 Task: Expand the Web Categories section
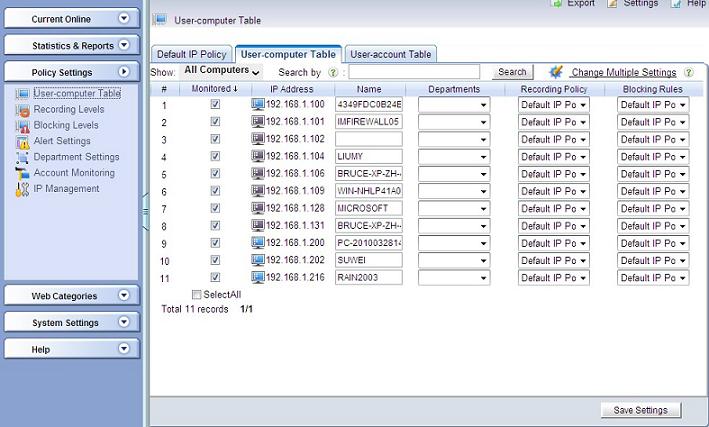coord(69,296)
